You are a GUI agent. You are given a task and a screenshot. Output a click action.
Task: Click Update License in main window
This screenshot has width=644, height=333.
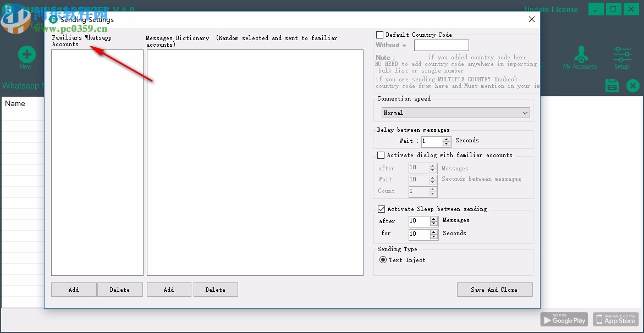click(x=551, y=9)
